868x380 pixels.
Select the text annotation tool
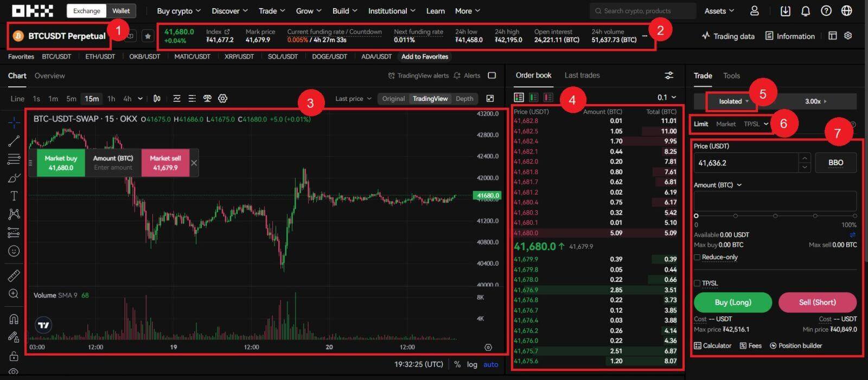point(14,196)
